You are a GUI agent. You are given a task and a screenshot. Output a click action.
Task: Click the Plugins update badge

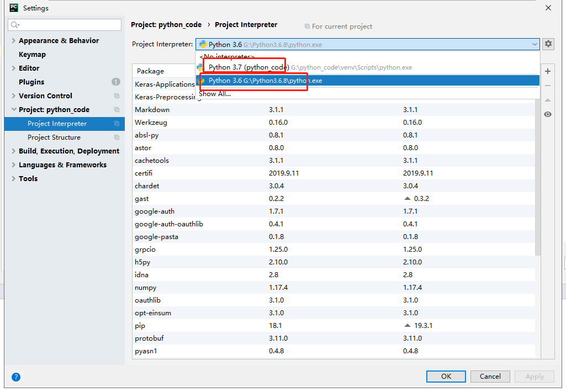pyautogui.click(x=116, y=82)
